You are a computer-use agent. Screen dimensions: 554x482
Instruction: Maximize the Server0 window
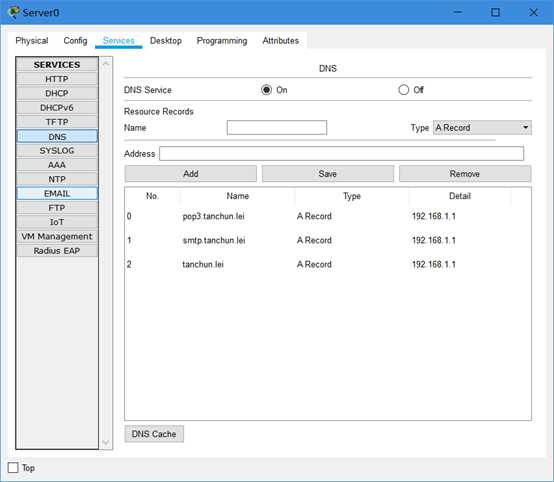495,12
